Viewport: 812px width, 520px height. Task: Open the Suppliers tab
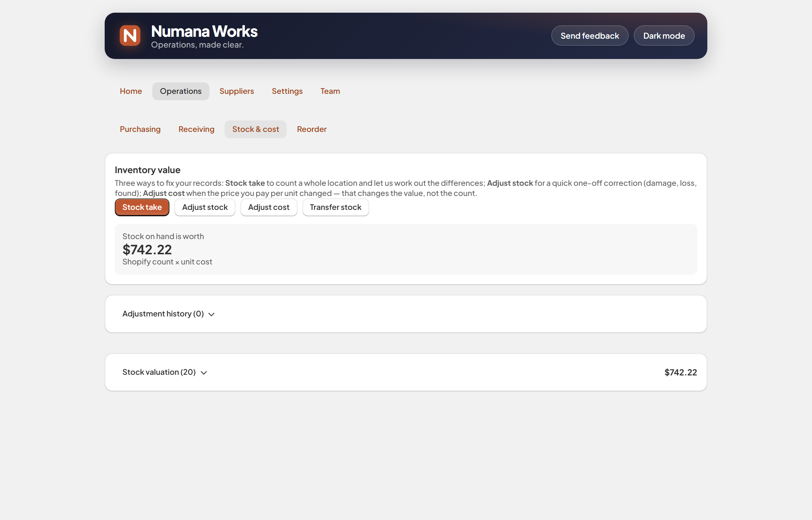[x=236, y=91]
